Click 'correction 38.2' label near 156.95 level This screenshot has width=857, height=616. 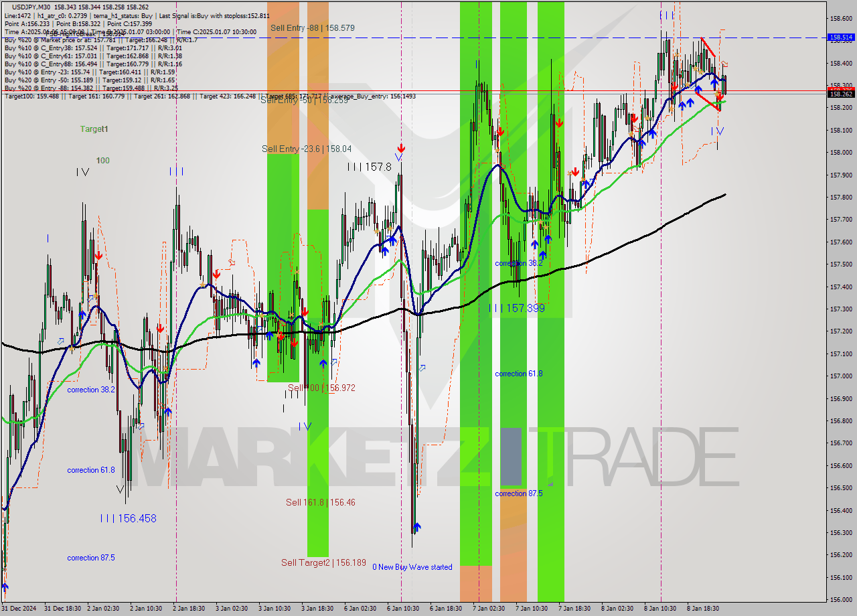click(91, 390)
